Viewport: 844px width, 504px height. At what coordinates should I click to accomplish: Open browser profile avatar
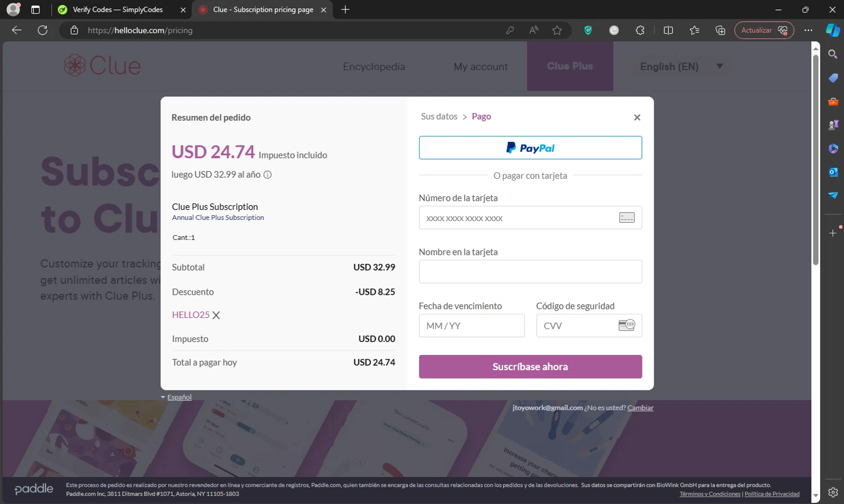click(x=14, y=10)
